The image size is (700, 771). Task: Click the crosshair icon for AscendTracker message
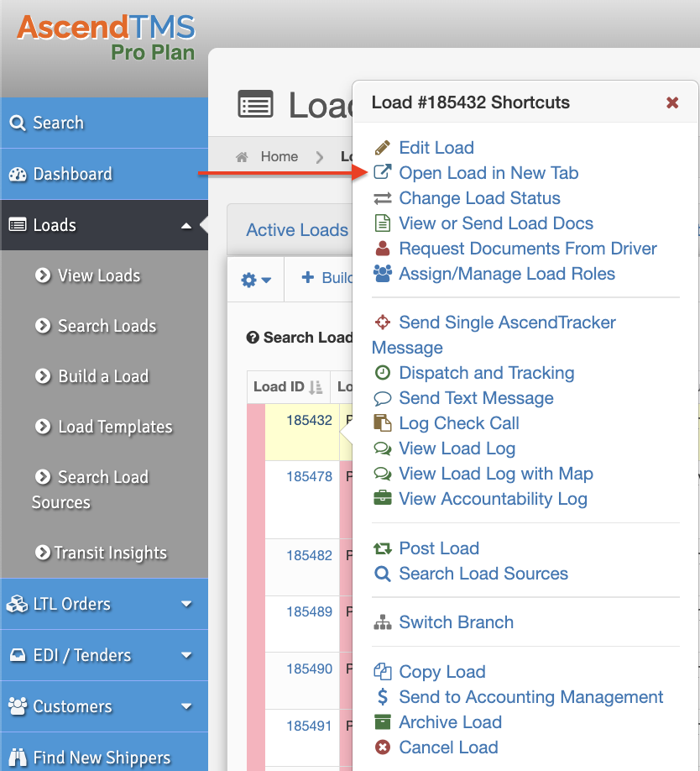[382, 323]
